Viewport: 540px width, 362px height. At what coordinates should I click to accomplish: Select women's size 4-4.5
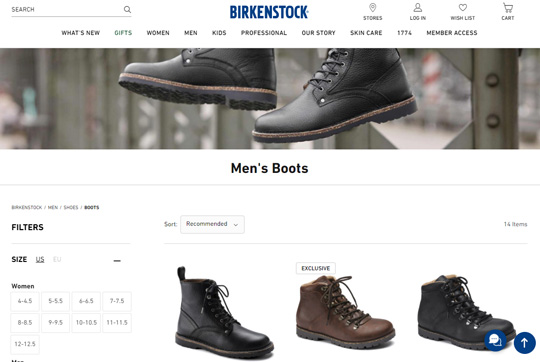click(25, 301)
